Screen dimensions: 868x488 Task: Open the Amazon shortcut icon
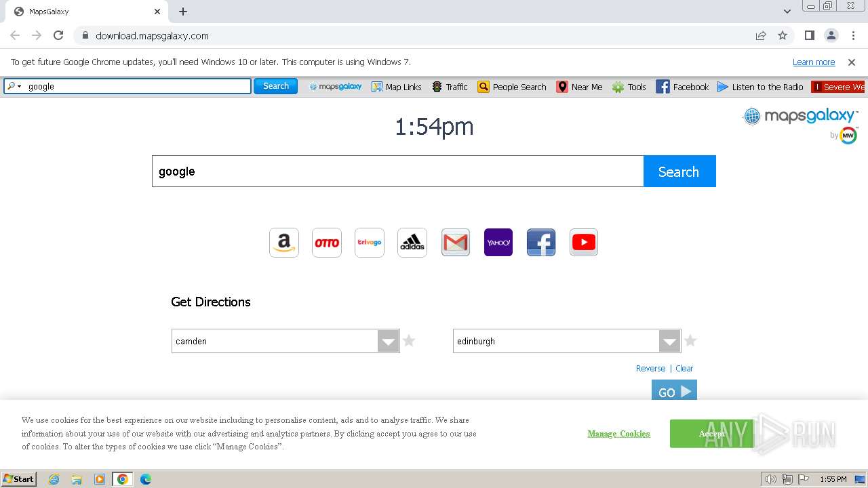tap(284, 243)
